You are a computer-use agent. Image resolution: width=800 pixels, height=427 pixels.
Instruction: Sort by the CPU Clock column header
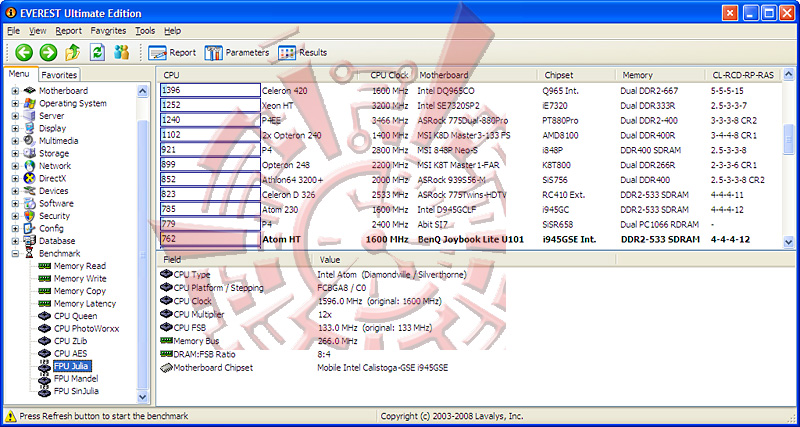click(388, 75)
